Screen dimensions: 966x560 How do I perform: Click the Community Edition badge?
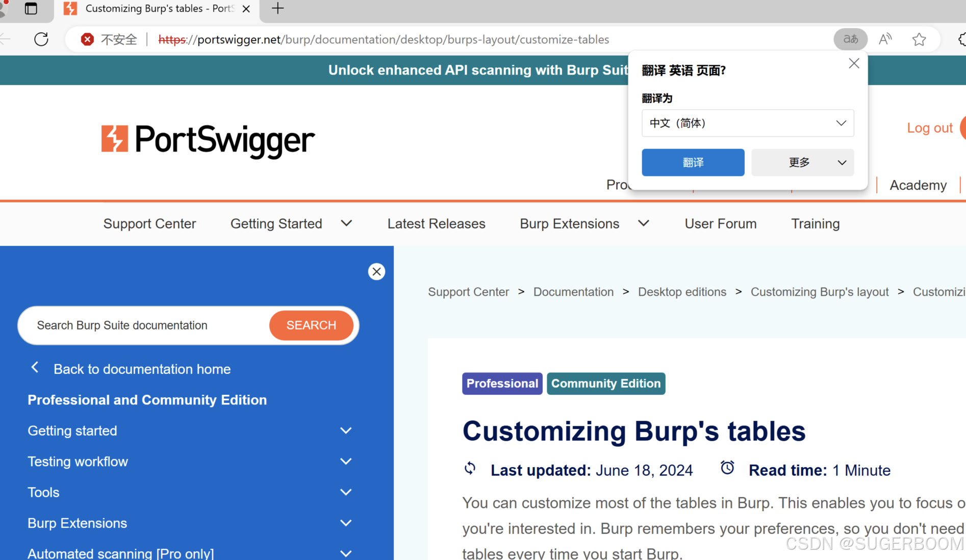click(606, 384)
